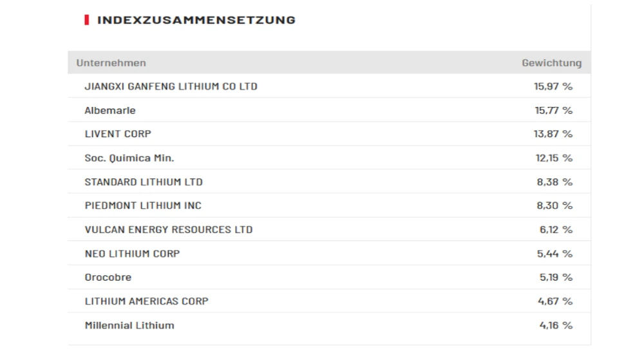Click the Gewichtung column header
The image size is (644, 353).
(551, 63)
